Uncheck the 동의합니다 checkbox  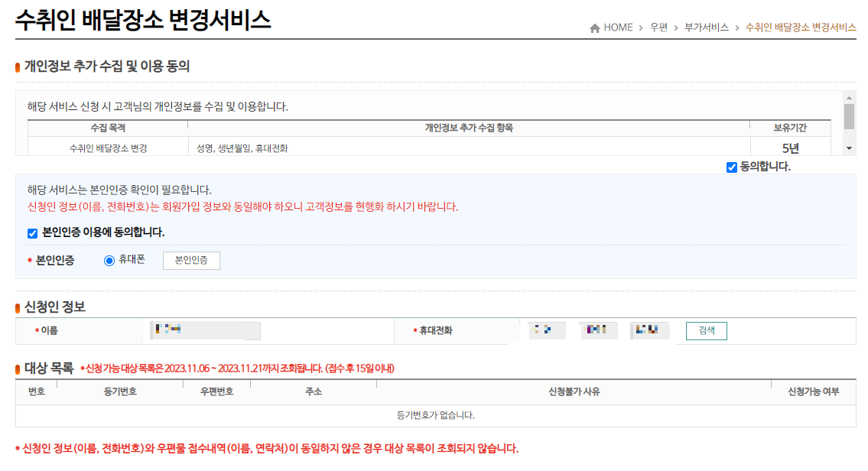pyautogui.click(x=730, y=168)
